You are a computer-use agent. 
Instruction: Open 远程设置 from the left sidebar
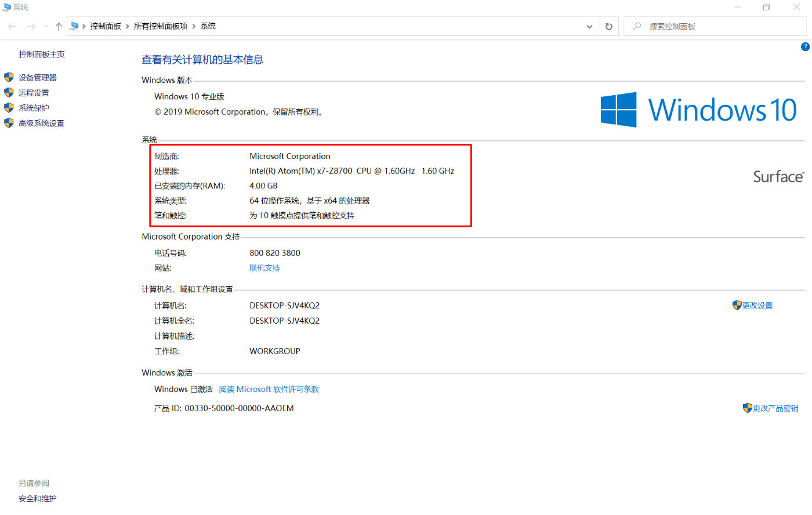(x=34, y=93)
